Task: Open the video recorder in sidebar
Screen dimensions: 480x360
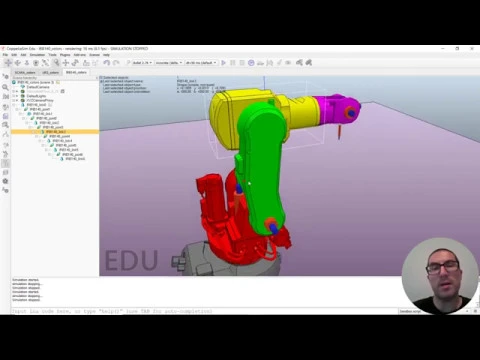Action: 5,181
